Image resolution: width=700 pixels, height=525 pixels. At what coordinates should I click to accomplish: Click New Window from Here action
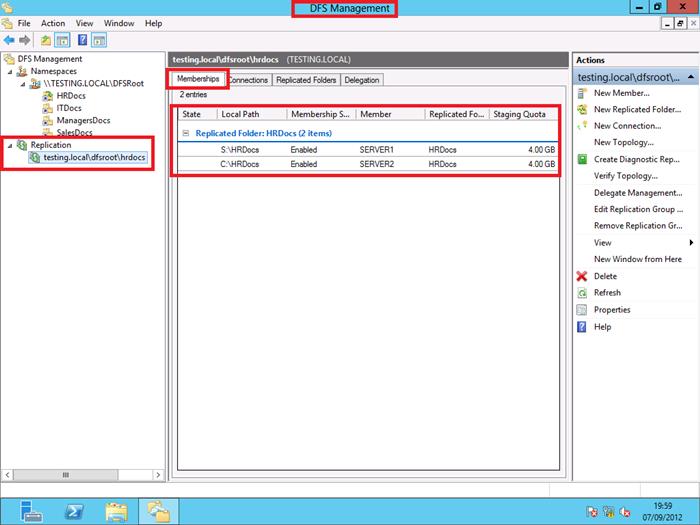[638, 259]
